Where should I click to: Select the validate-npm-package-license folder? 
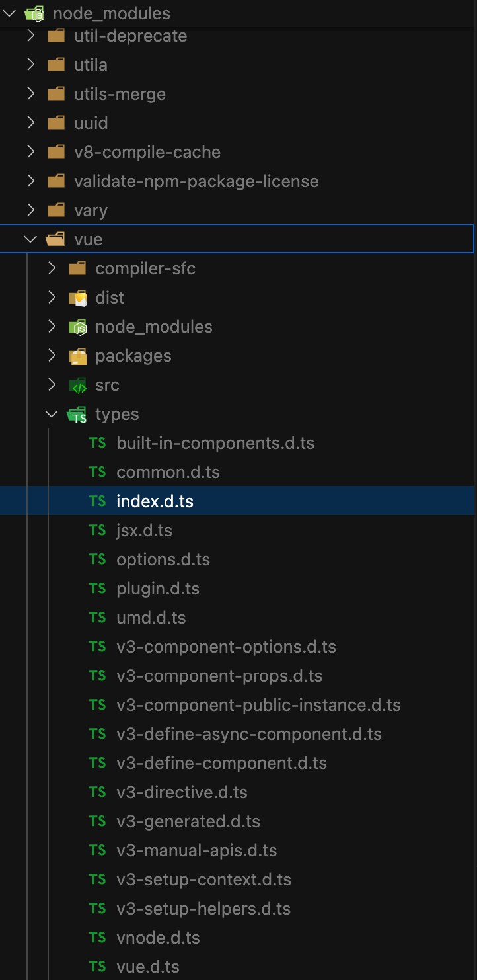(196, 181)
